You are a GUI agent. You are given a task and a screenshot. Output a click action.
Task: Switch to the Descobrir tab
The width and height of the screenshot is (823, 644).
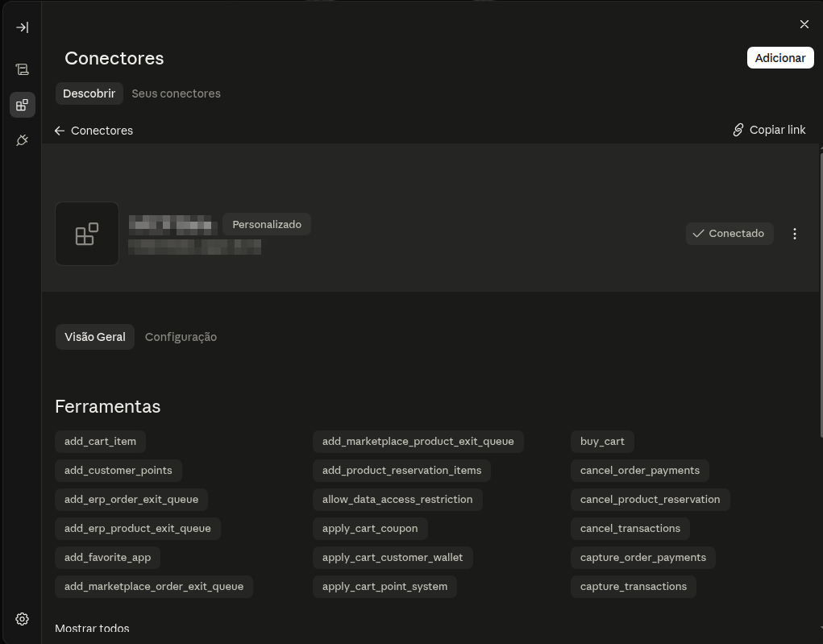pos(89,93)
